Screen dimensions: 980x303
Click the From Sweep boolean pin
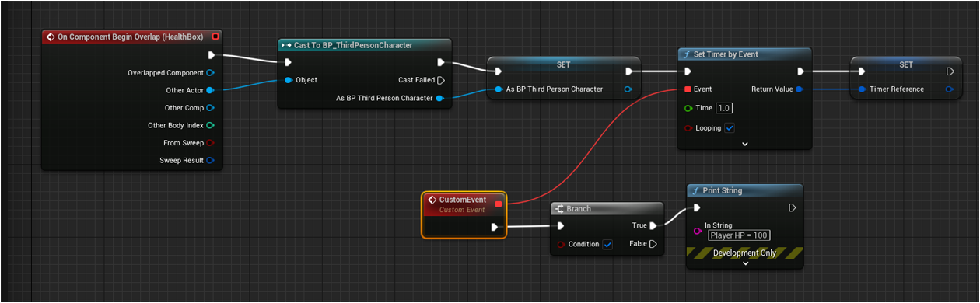pyautogui.click(x=210, y=143)
